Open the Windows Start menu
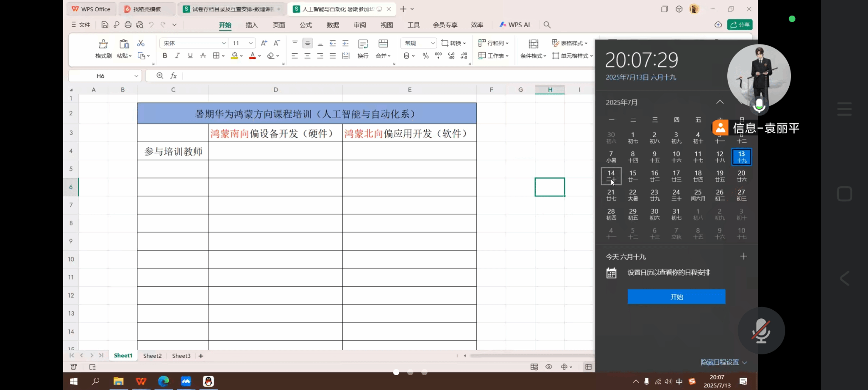Screen dimensions: 868x390 click(x=74, y=382)
